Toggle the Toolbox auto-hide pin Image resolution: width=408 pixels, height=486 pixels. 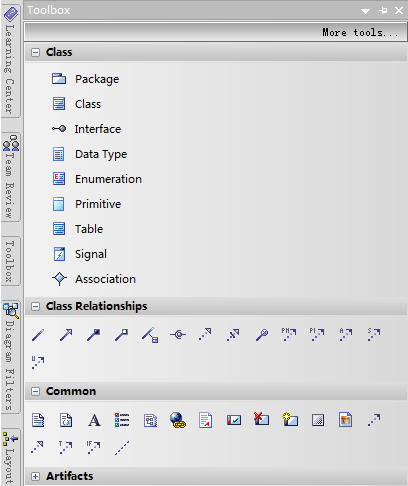tap(383, 11)
